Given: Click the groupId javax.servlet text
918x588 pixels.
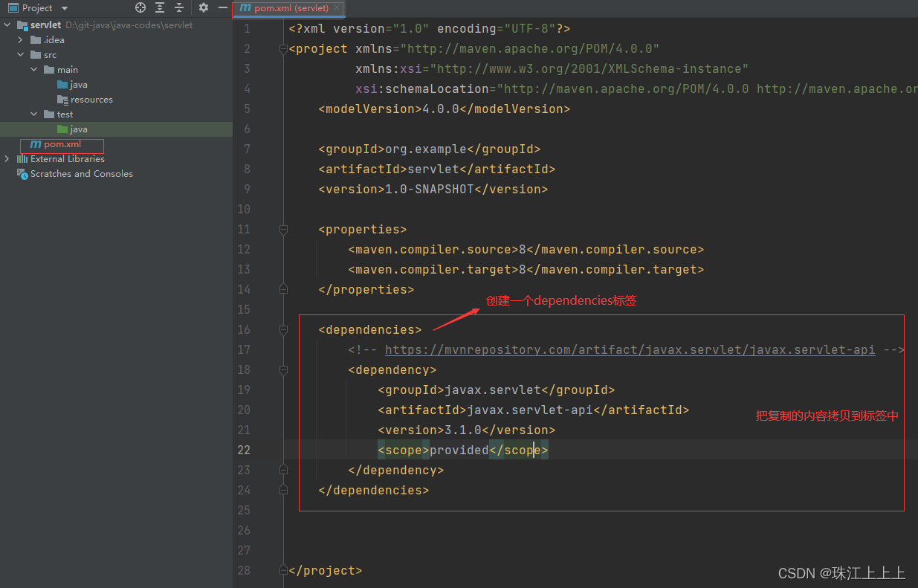Looking at the screenshot, I should pos(493,390).
